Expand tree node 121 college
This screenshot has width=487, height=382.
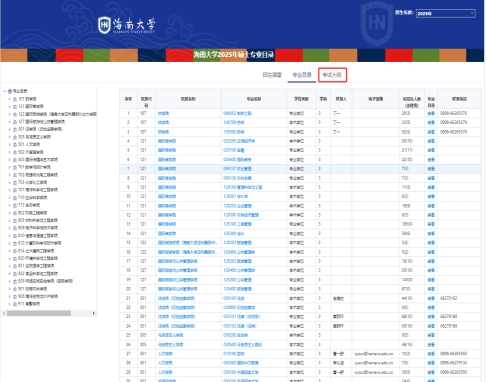coord(9,107)
